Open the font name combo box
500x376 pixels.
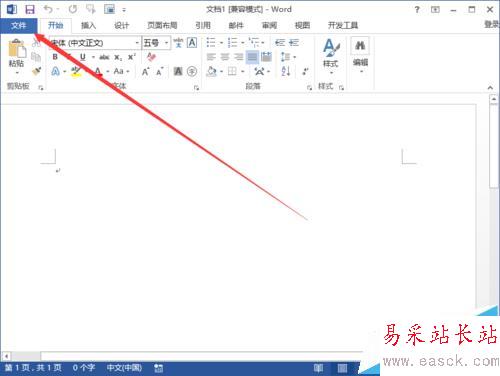click(x=95, y=43)
